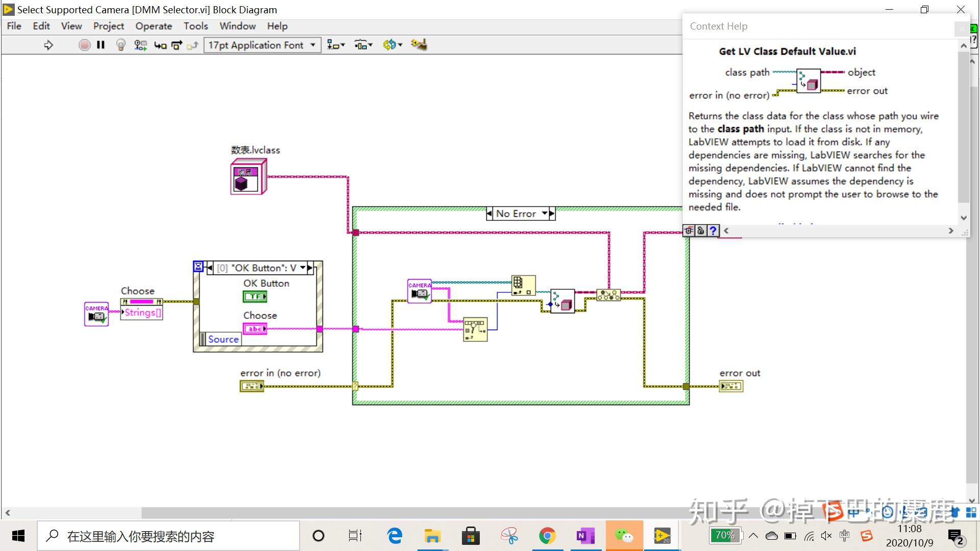Open the Operate menu
This screenshot has width=980, height=551.
tap(153, 26)
